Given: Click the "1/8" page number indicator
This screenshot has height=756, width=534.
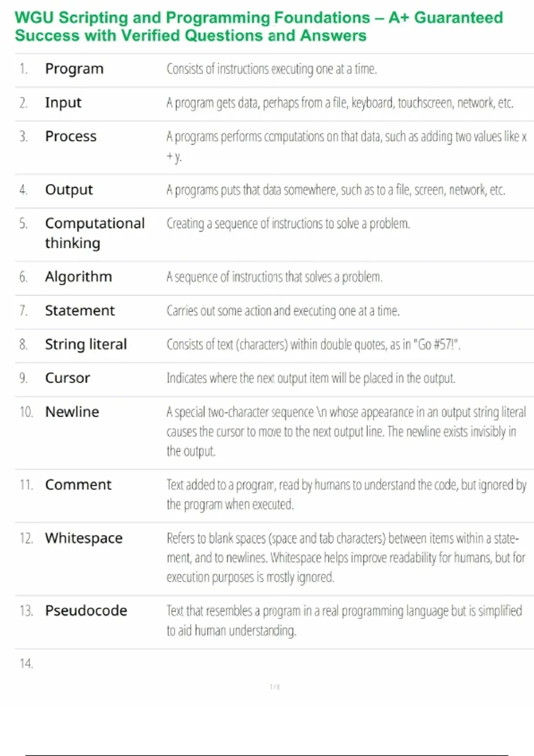Looking at the screenshot, I should point(275,687).
